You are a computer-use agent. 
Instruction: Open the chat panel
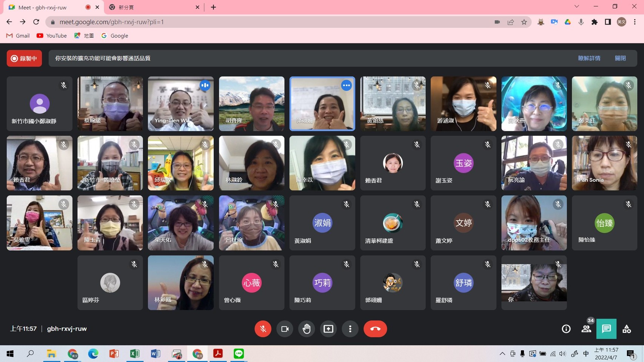pyautogui.click(x=606, y=329)
